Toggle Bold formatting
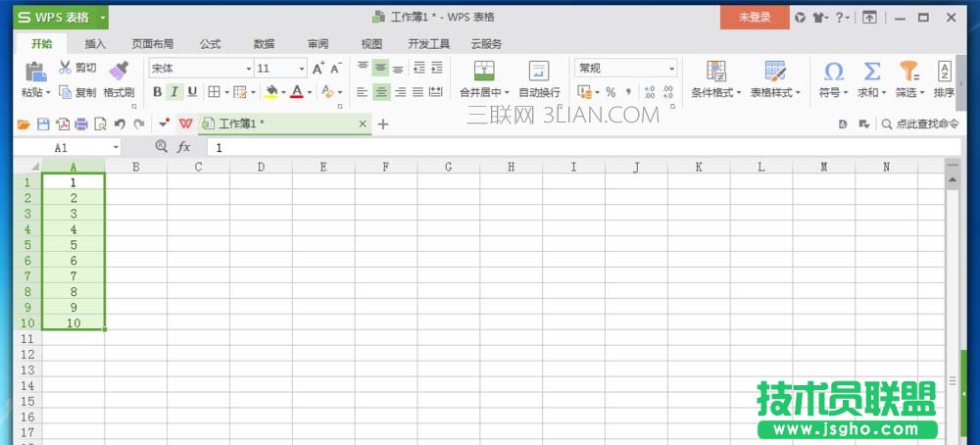This screenshot has width=980, height=445. [158, 92]
